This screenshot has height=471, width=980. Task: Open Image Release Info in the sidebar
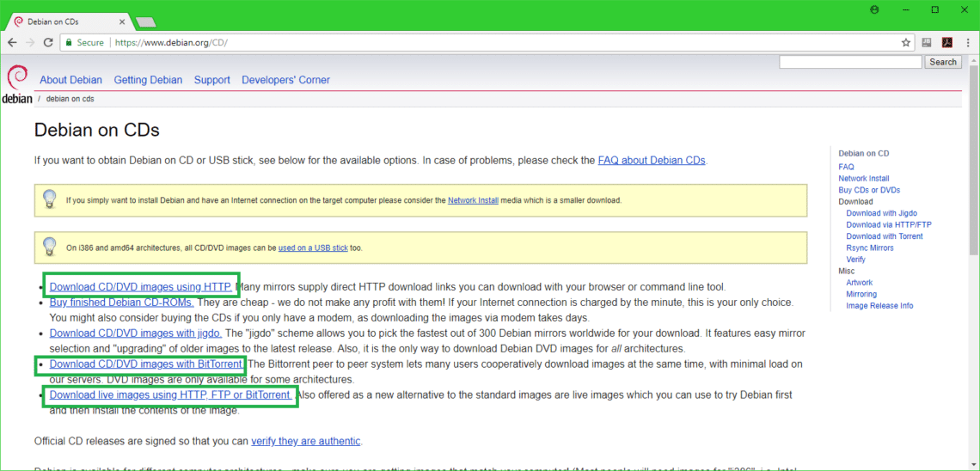(879, 305)
